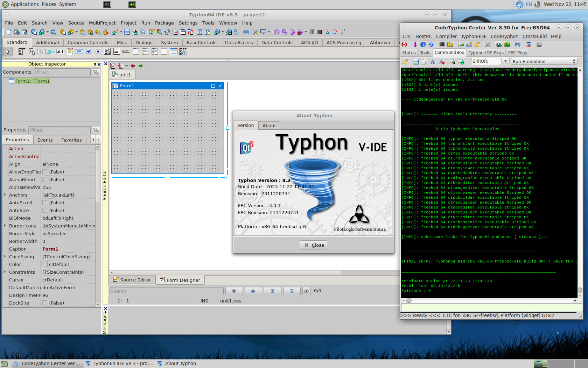The width and height of the screenshot is (588, 368).
Task: Toggle the AllowDropFiles checkbox
Action: click(45, 172)
